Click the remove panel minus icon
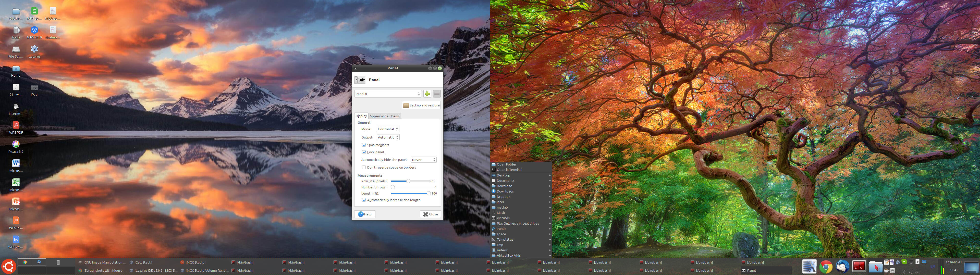The width and height of the screenshot is (980, 275). [x=437, y=94]
